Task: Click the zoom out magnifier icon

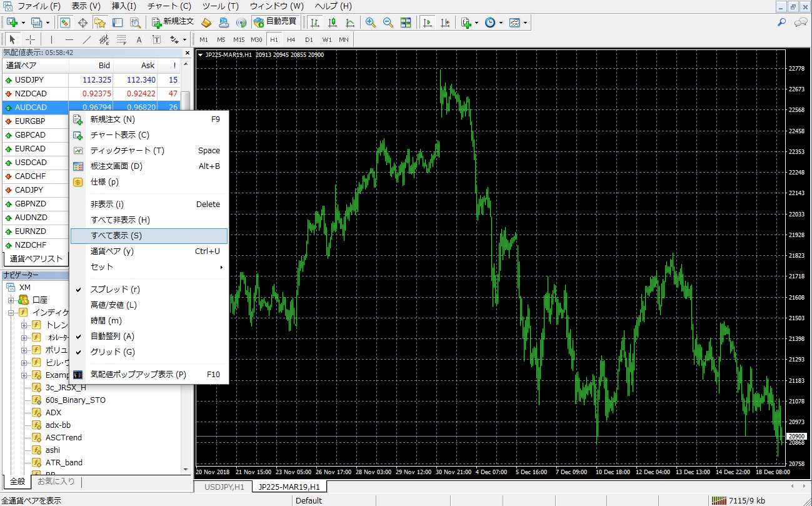Action: pyautogui.click(x=388, y=23)
